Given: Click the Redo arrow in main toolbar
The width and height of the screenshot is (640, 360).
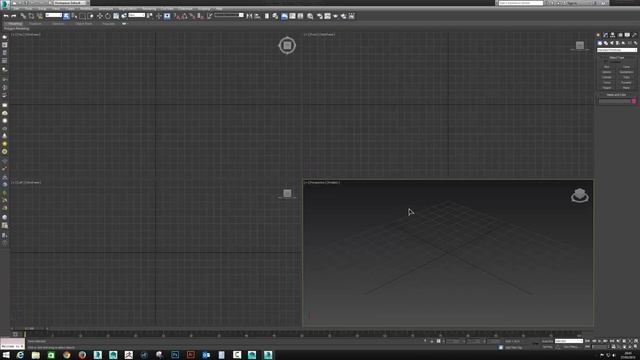Looking at the screenshot, I should tap(14, 16).
